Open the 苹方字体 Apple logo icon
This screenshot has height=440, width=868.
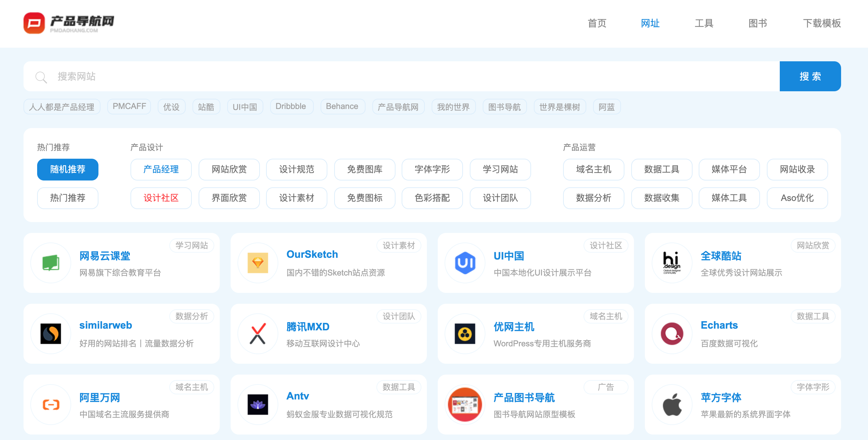pos(672,405)
